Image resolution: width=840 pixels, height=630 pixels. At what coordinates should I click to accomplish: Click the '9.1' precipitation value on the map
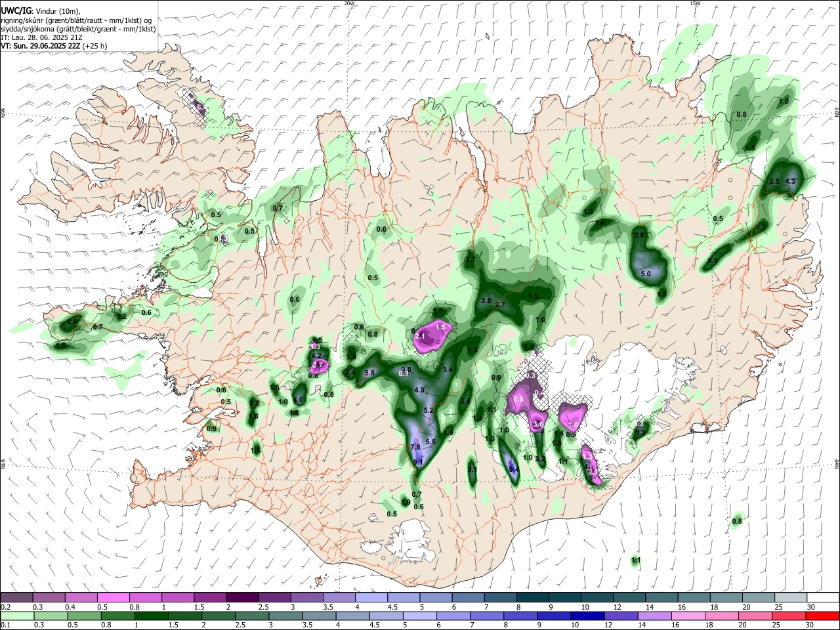(x=418, y=463)
